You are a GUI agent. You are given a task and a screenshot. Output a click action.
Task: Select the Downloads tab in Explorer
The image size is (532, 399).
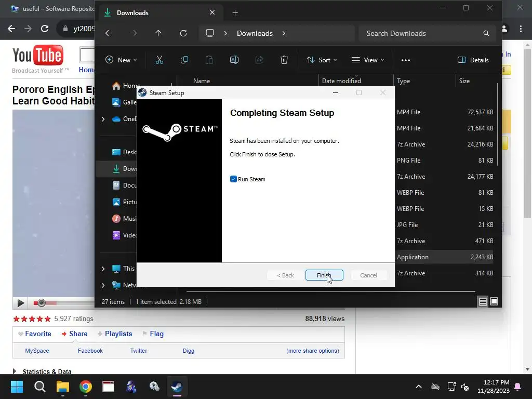coord(161,13)
